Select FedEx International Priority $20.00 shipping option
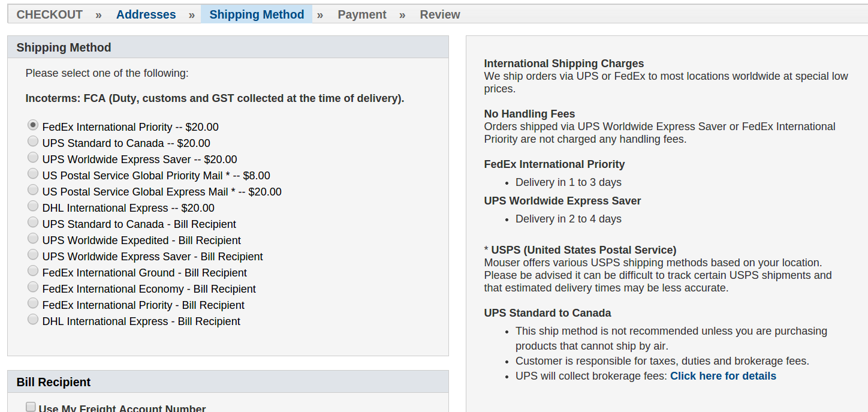868x412 pixels. [33, 125]
